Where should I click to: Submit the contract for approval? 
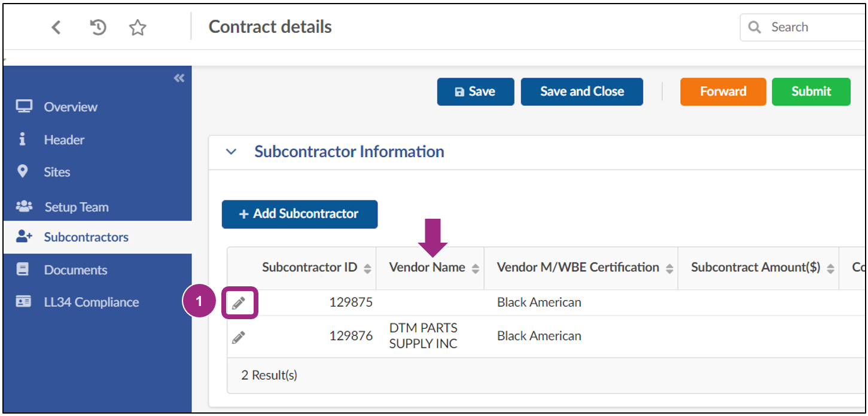(811, 91)
